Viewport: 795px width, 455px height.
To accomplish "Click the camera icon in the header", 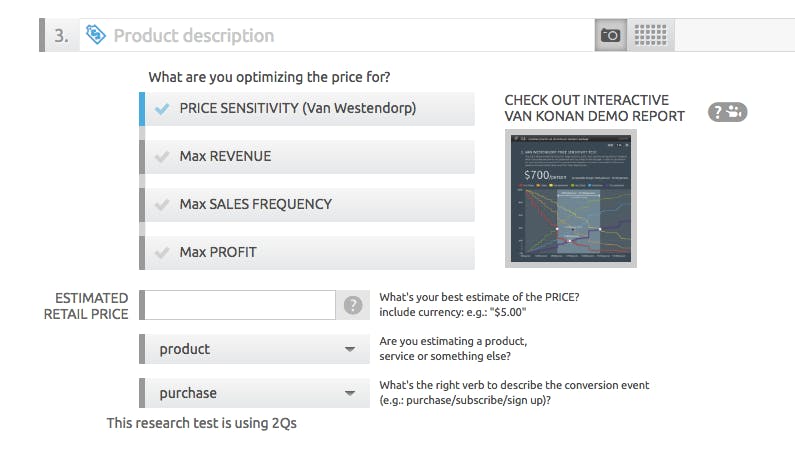I will pos(610,35).
